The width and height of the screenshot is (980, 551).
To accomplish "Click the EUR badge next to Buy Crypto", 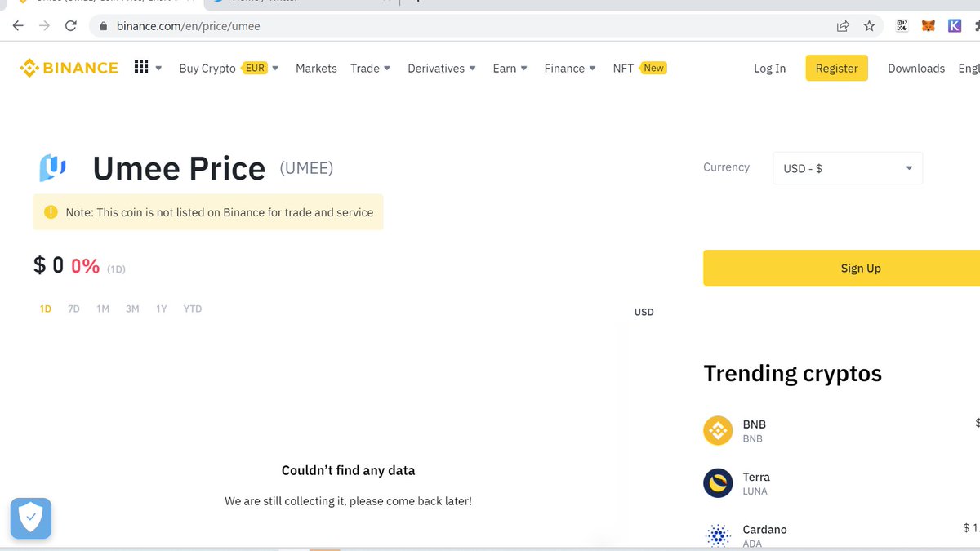I will 255,68.
